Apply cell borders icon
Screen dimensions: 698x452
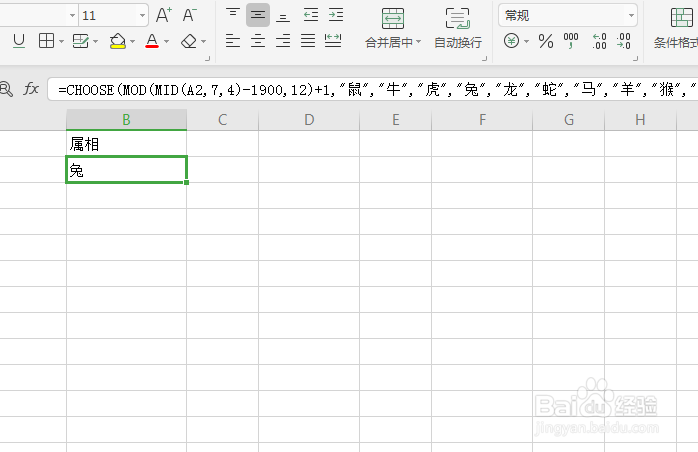(x=46, y=41)
